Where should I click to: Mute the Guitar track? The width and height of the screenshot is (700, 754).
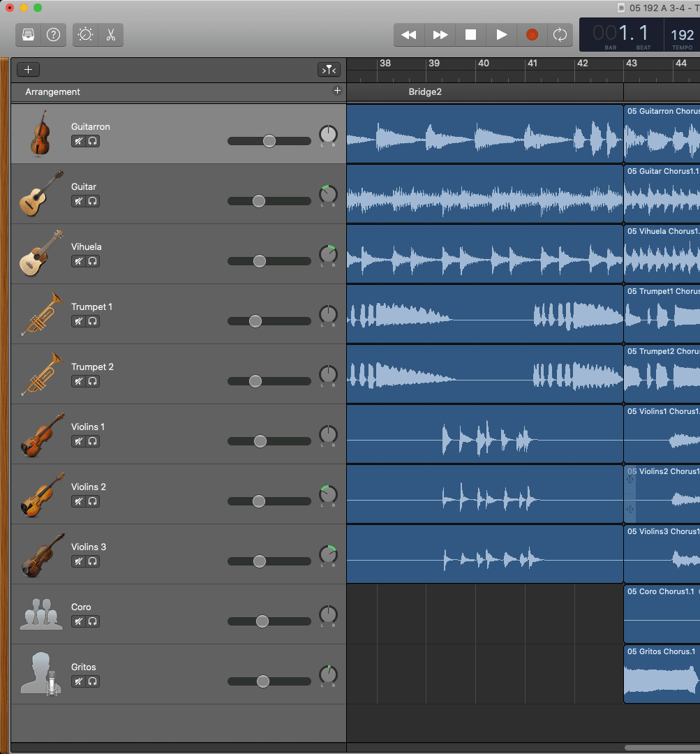pos(79,201)
